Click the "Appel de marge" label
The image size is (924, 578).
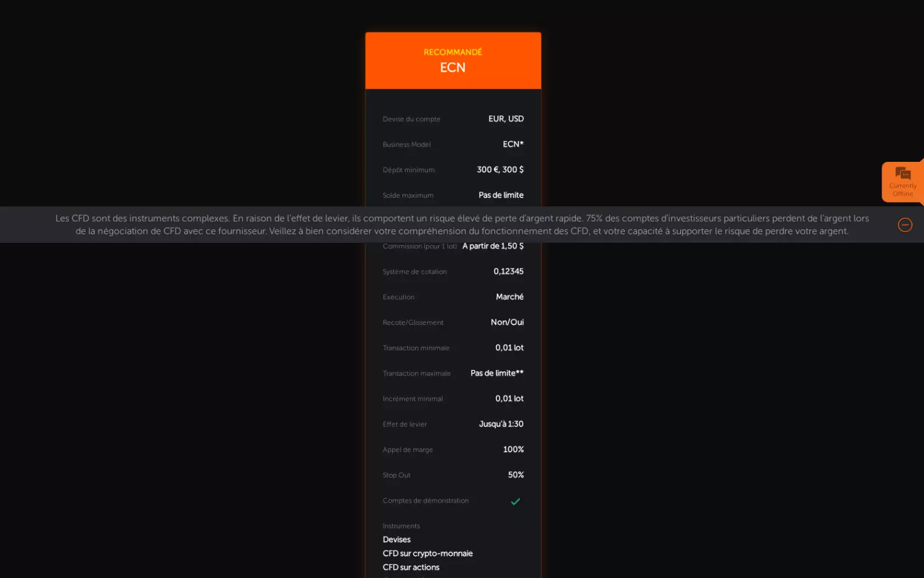click(408, 450)
